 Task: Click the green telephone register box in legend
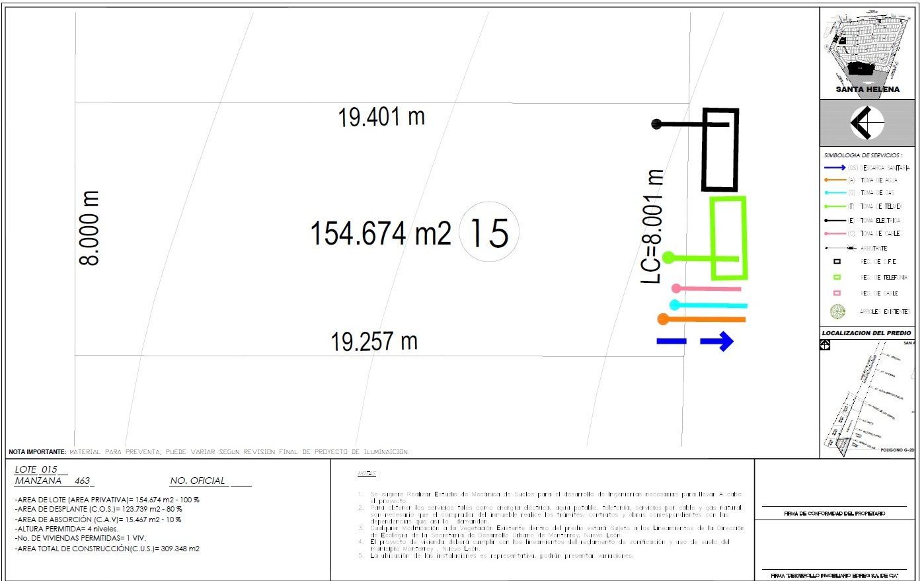click(837, 278)
